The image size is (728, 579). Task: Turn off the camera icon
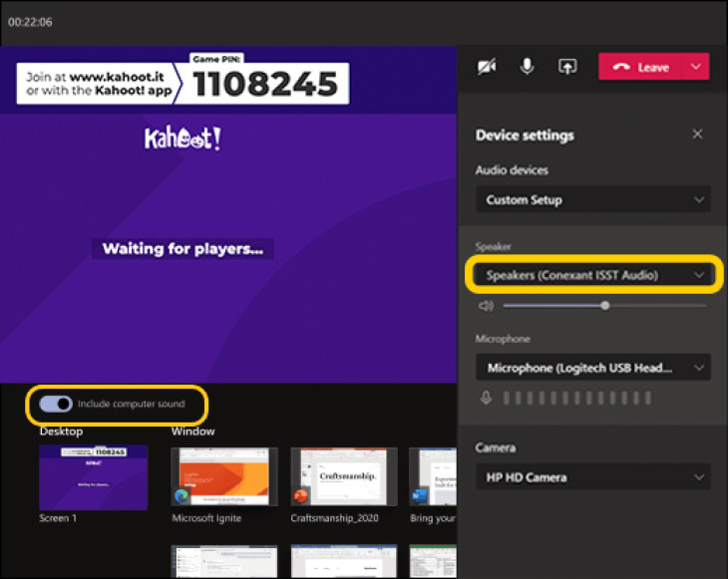(x=487, y=67)
